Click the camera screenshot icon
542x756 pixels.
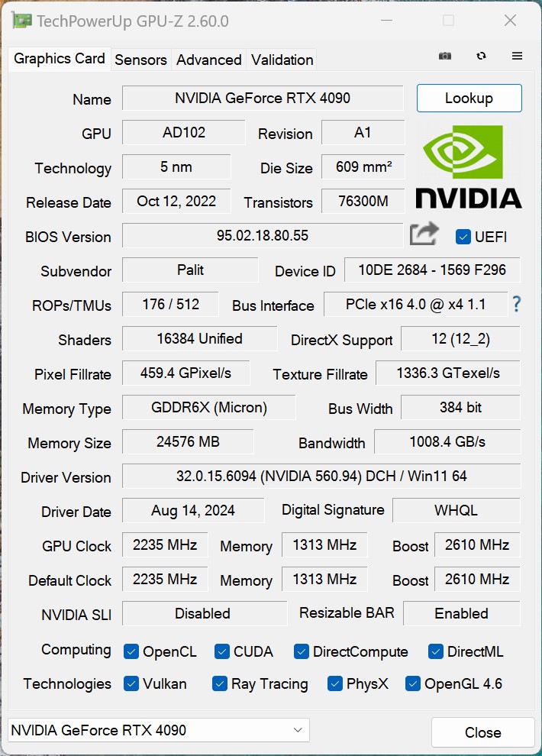(445, 57)
